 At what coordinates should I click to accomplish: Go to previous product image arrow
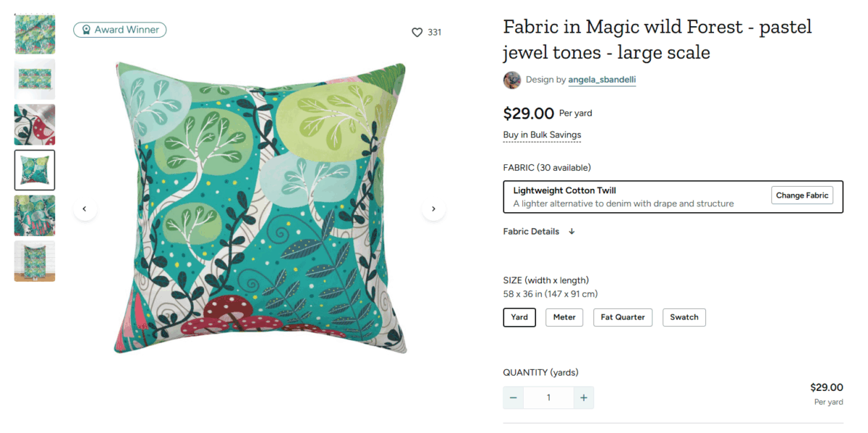[x=85, y=209]
